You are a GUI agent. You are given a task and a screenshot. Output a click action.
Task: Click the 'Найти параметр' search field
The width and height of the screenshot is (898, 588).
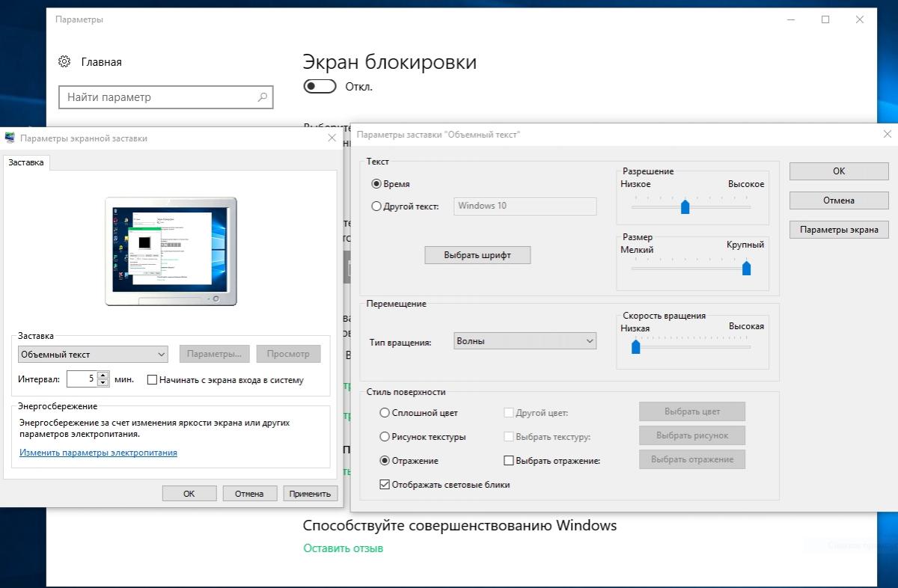coord(157,97)
